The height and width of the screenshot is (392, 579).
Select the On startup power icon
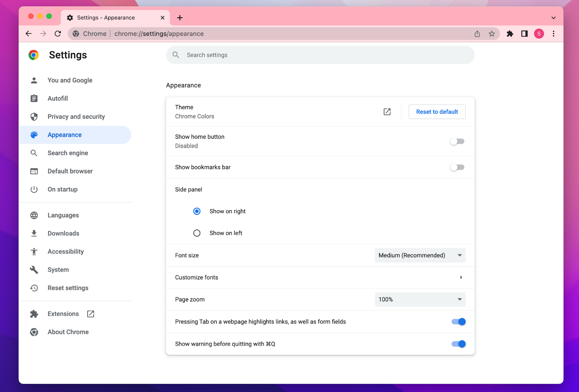click(x=34, y=189)
